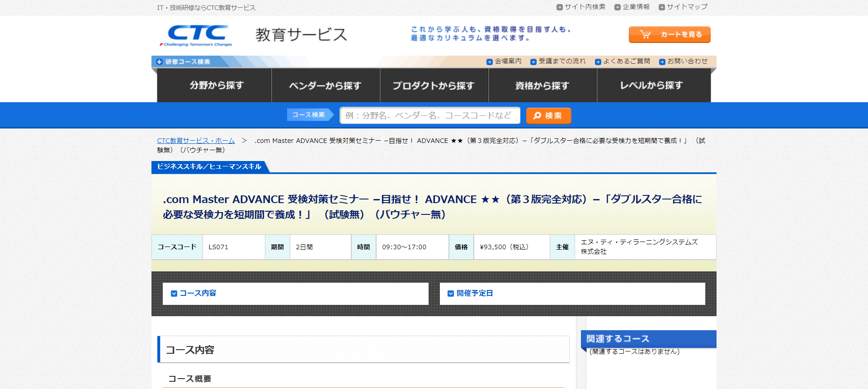Jump to 開催予定日 section
This screenshot has width=868, height=389.
coord(572,294)
